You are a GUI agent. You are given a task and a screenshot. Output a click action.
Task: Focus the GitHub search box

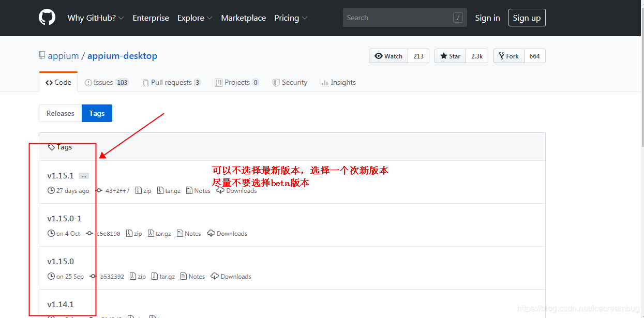coord(405,18)
